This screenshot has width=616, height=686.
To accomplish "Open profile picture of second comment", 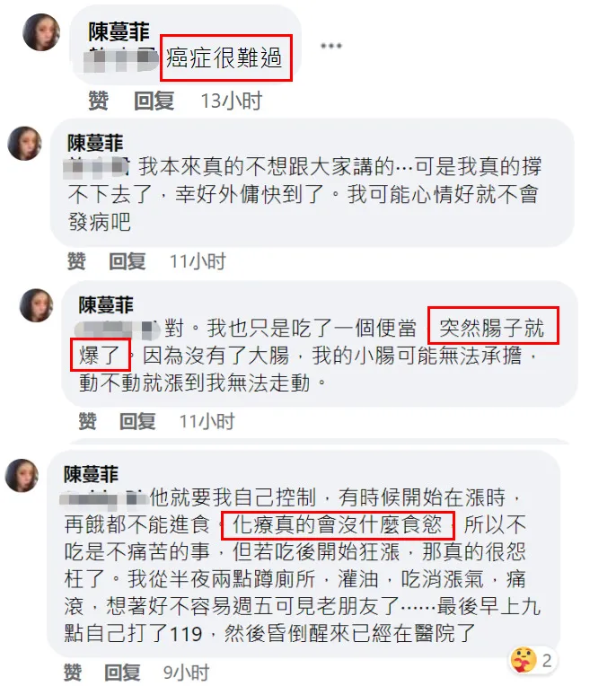I will point(25,143).
